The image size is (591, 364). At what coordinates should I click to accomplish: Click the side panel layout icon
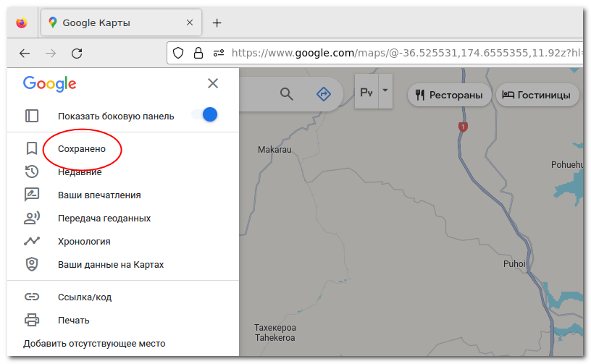(32, 116)
